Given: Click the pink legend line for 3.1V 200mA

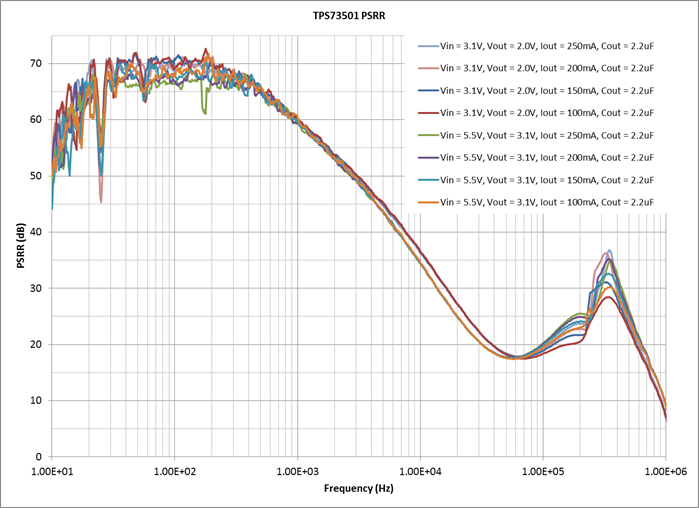Looking at the screenshot, I should (428, 68).
